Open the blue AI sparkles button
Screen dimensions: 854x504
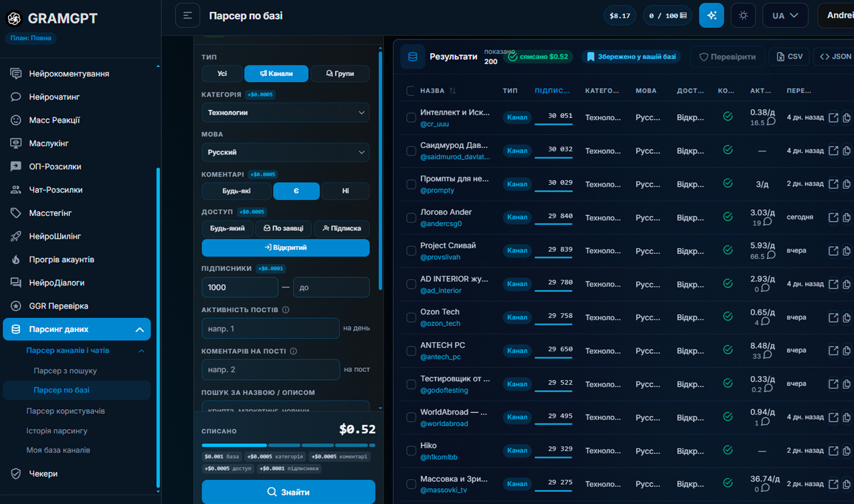(711, 15)
